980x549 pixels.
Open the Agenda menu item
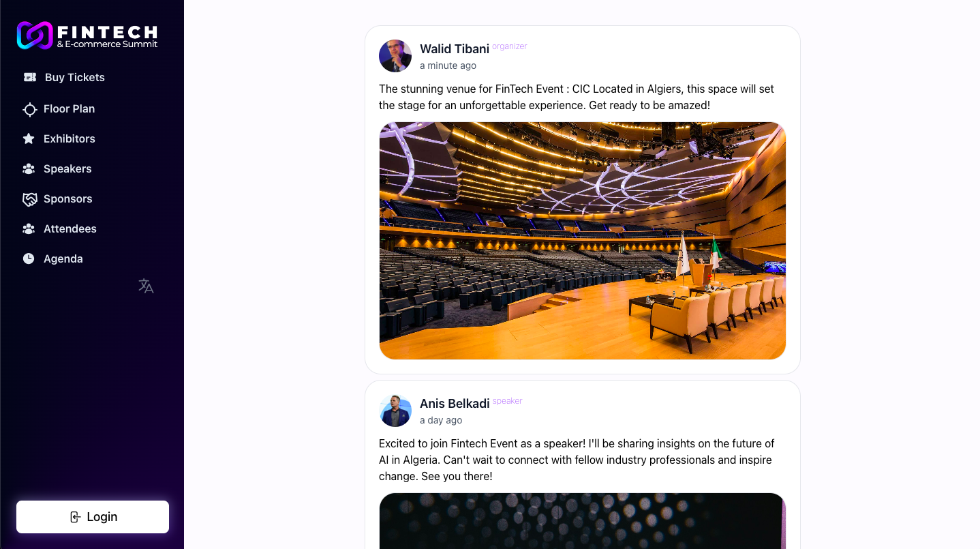coord(63,259)
